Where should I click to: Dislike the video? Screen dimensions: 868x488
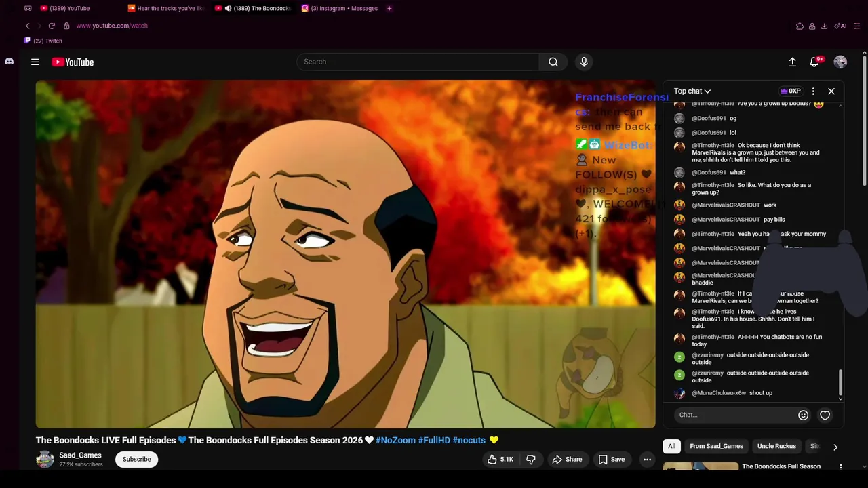531,460
